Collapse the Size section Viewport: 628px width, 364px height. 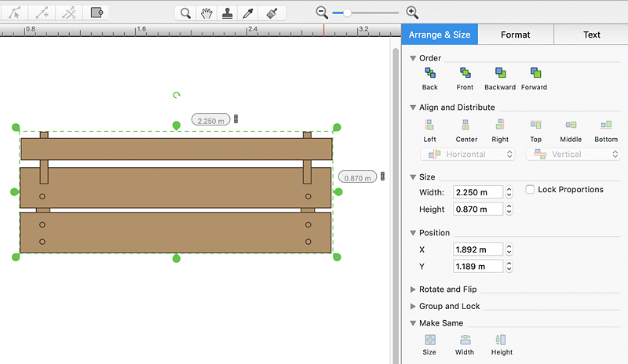pos(413,177)
